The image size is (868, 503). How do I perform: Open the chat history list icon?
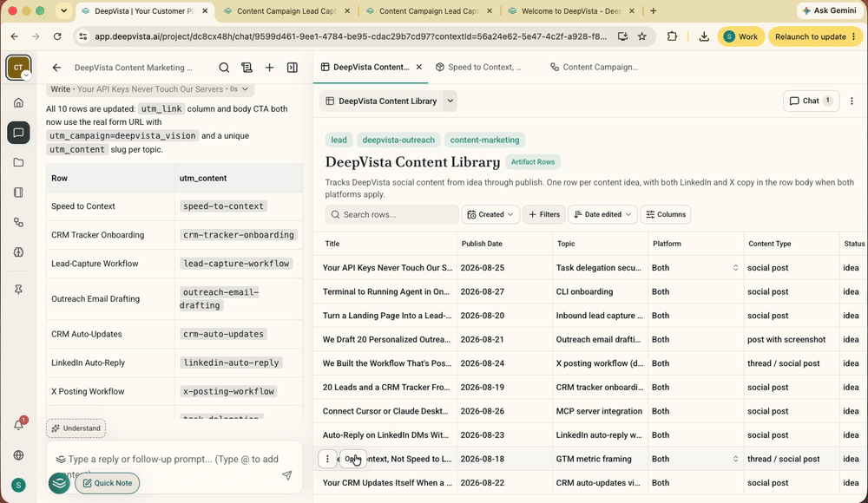point(247,68)
